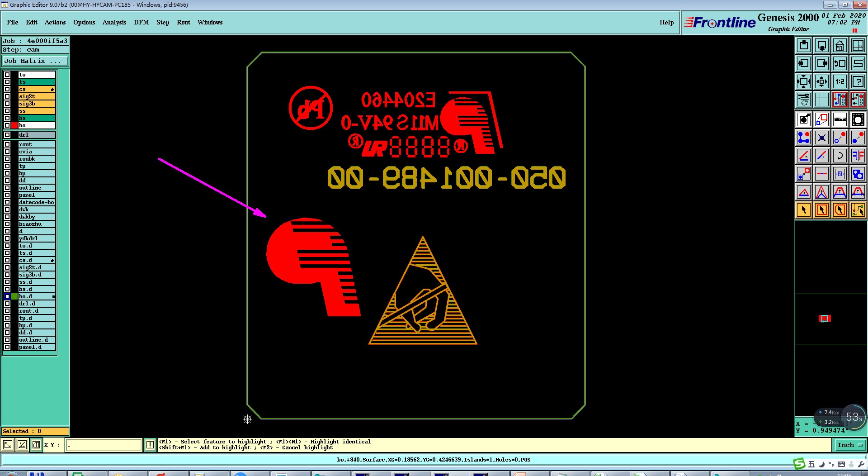This screenshot has height=476, width=868.
Task: Select the polygon select arrow tool
Action: 840,210
